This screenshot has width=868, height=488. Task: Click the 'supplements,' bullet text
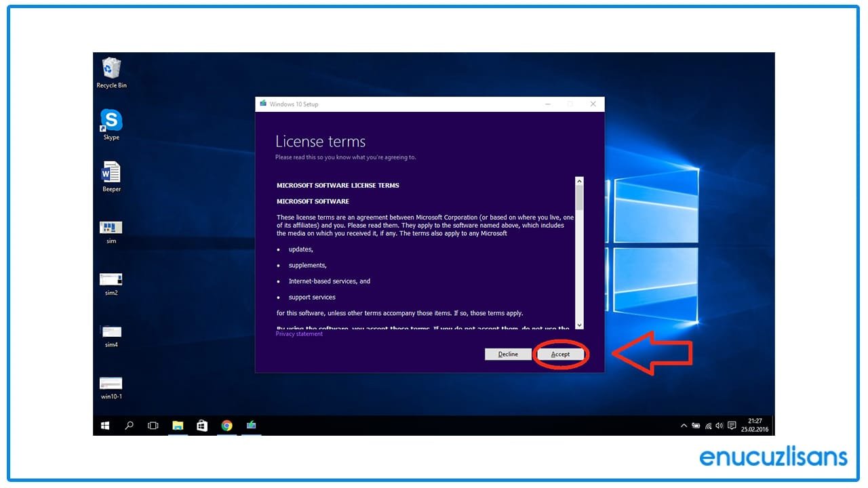click(x=307, y=265)
